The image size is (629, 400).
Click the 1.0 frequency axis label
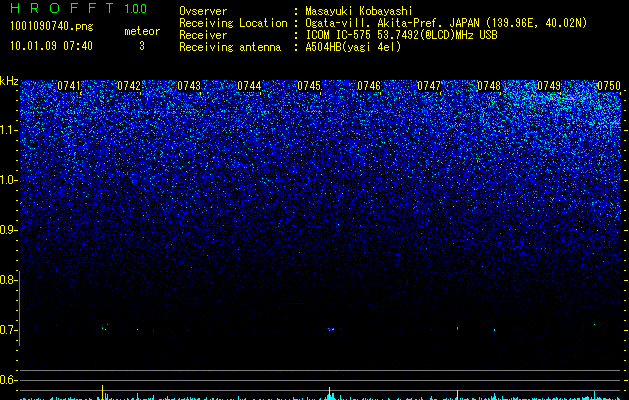[8, 180]
